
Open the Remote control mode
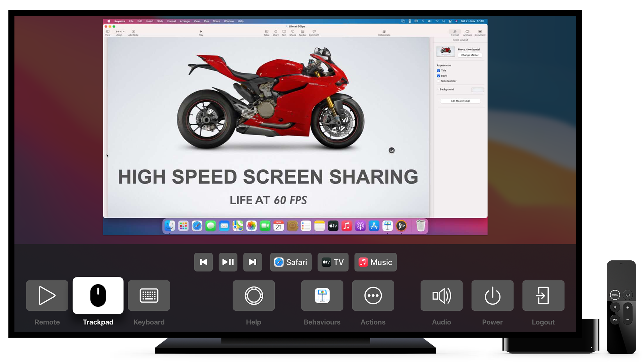(47, 296)
